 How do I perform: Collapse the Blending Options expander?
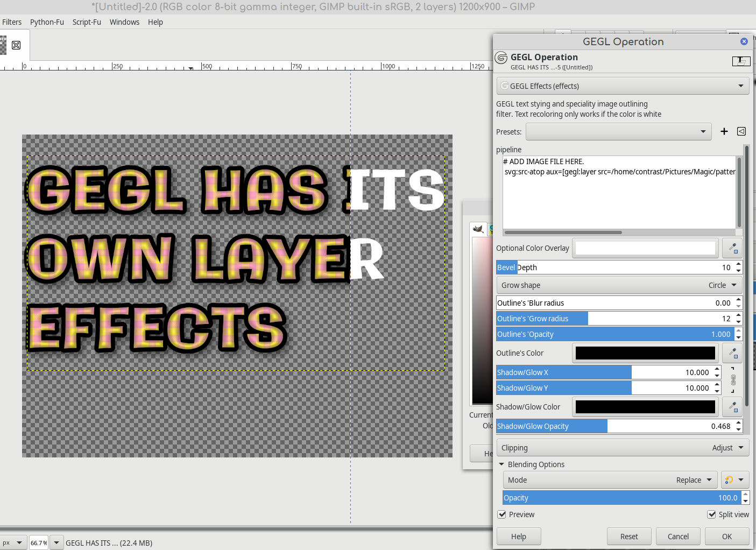pos(501,464)
